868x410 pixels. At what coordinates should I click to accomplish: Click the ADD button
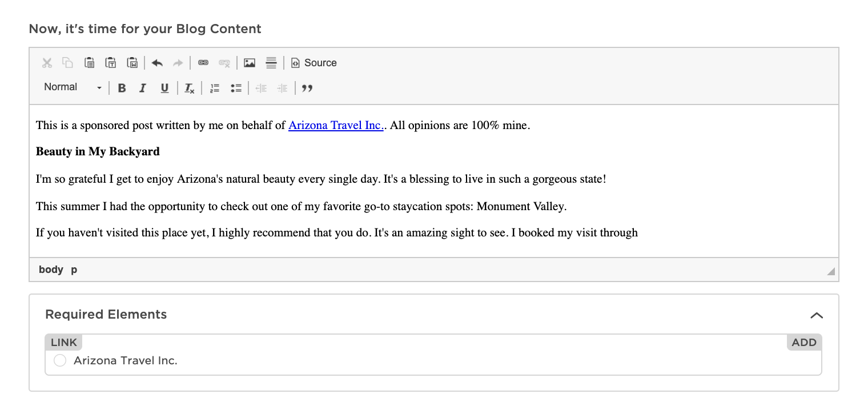pos(804,342)
